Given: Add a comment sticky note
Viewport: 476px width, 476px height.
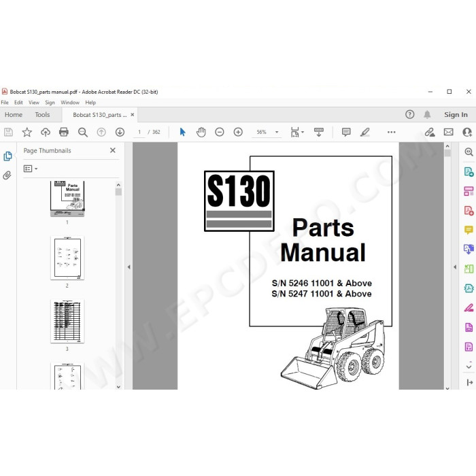Looking at the screenshot, I should pyautogui.click(x=346, y=132).
